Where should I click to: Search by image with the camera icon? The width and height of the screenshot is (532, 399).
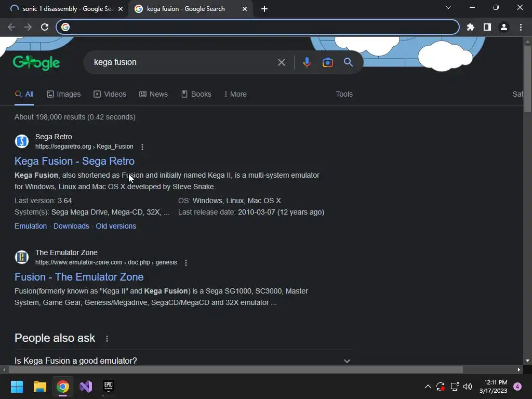[327, 62]
